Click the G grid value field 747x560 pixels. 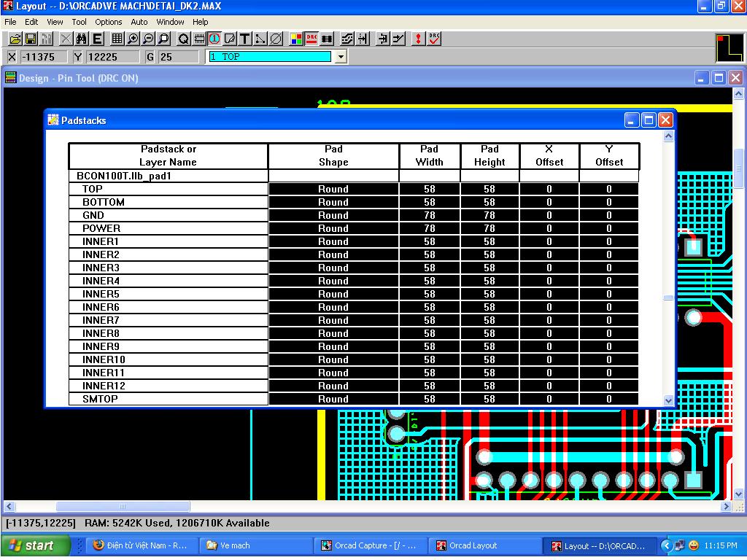[179, 57]
